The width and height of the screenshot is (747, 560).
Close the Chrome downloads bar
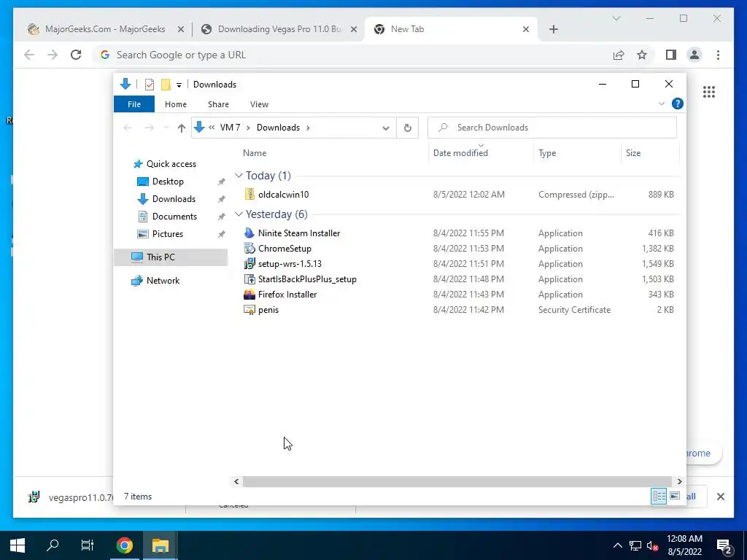coord(720,497)
